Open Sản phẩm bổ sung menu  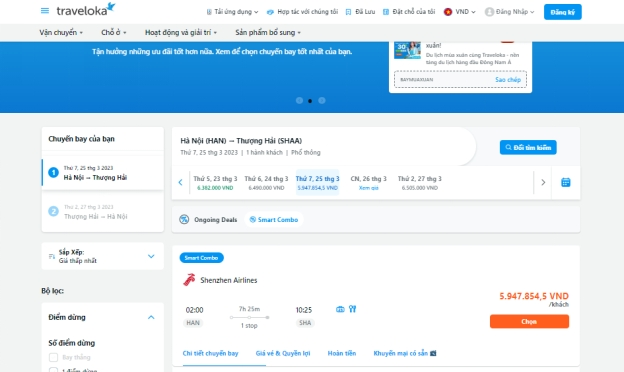tap(268, 33)
